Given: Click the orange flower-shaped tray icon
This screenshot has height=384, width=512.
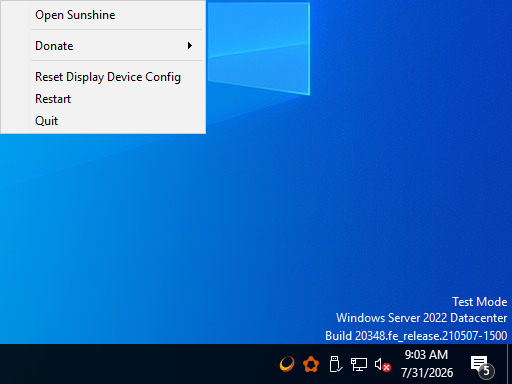Looking at the screenshot, I should click(311, 364).
